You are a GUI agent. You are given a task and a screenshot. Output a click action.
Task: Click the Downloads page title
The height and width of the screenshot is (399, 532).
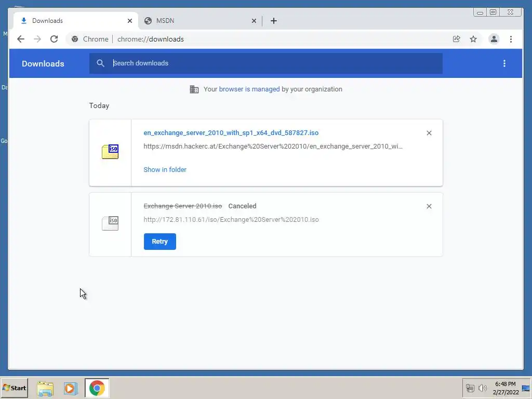[43, 64]
